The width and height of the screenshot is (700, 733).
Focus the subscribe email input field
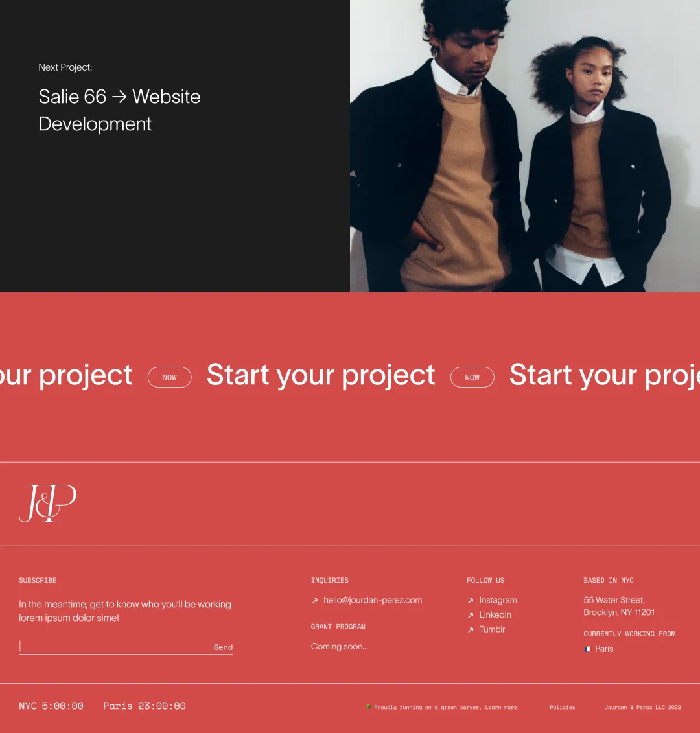113,646
